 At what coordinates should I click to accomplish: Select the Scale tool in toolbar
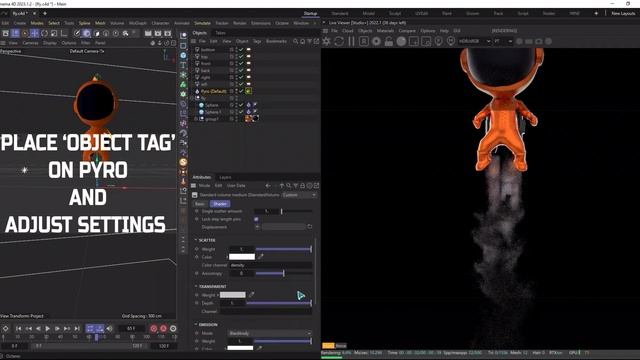(54, 33)
